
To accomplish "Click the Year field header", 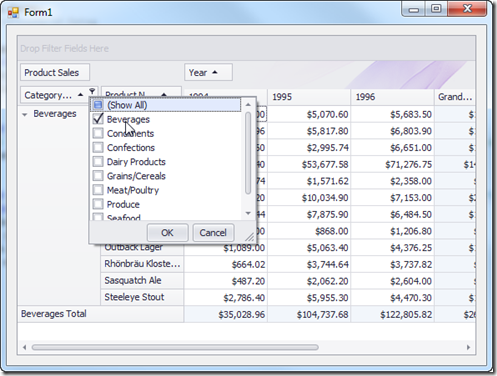I will tap(208, 72).
